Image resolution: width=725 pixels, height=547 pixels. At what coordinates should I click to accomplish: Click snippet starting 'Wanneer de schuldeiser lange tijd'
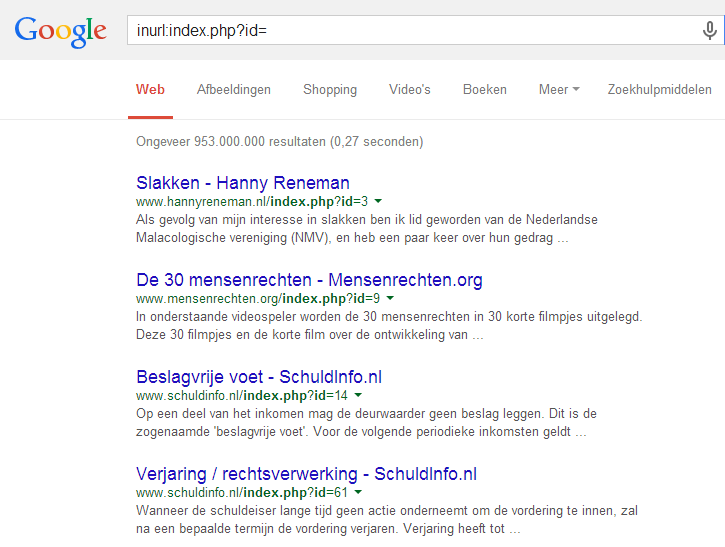tap(387, 520)
